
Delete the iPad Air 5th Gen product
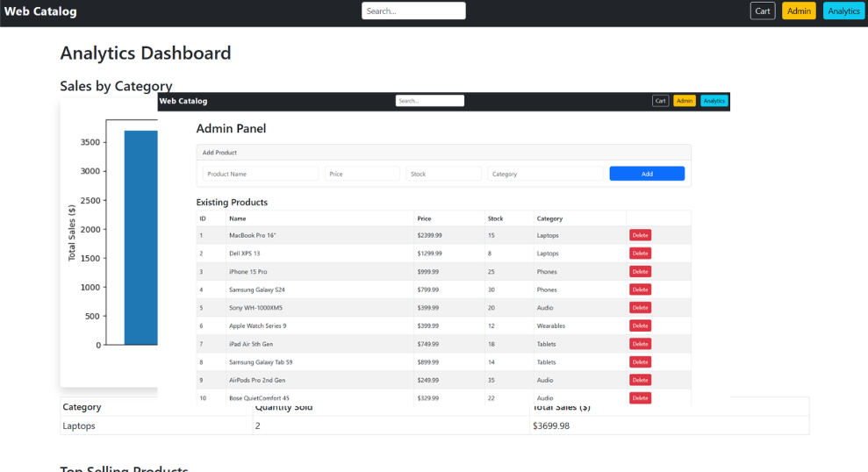[640, 344]
